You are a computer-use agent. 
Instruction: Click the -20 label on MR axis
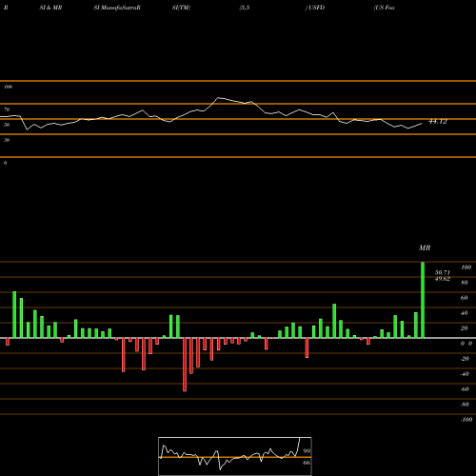tap(465, 359)
